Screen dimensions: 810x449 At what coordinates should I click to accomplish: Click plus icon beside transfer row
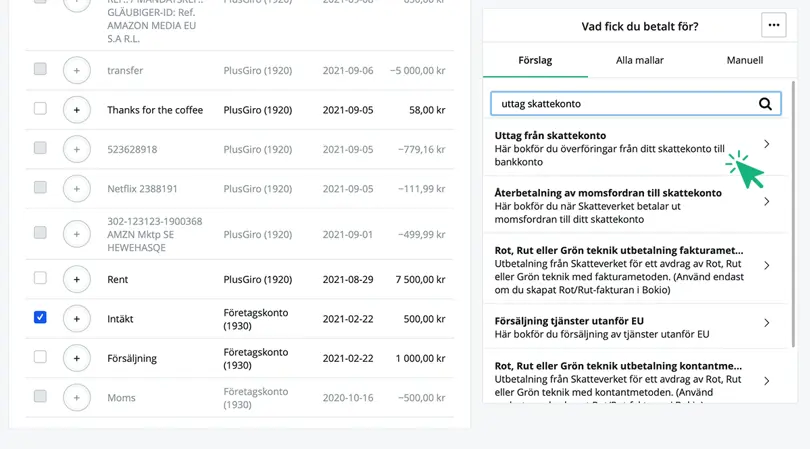[x=76, y=70]
